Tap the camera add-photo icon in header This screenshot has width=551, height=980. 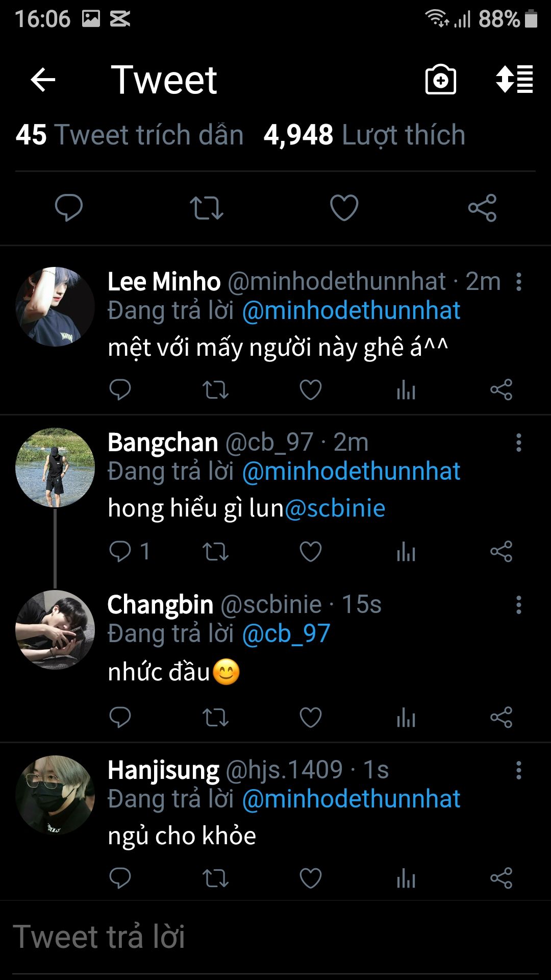pos(440,80)
